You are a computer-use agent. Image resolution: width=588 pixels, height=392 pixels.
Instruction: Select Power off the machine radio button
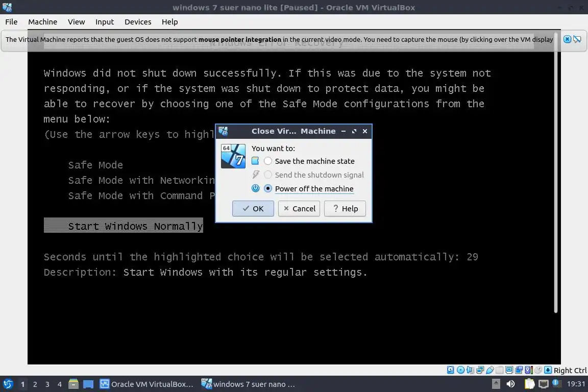pyautogui.click(x=268, y=188)
